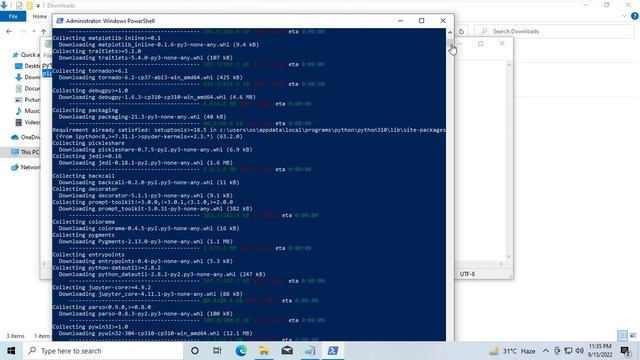Click line 'Collecting packaging' in PowerShell
The height and width of the screenshot is (360, 640).
click(x=85, y=110)
